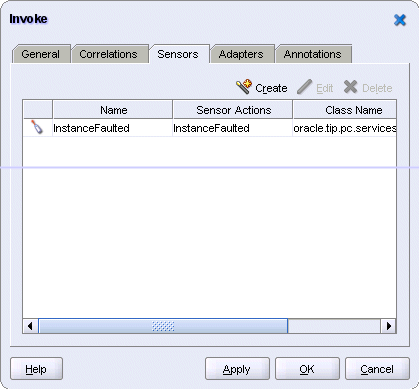This screenshot has width=419, height=389.
Task: Select the sensor icon in InstanceFaulted row
Action: (x=37, y=128)
